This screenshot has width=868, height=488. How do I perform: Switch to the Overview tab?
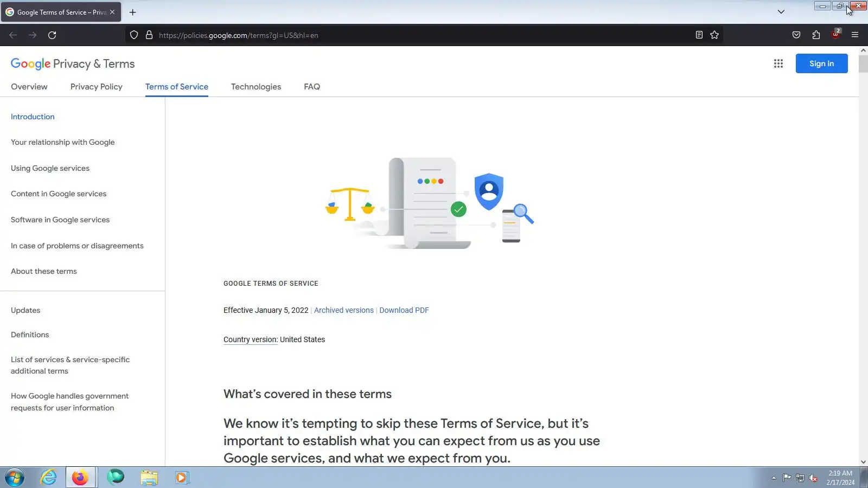point(29,87)
